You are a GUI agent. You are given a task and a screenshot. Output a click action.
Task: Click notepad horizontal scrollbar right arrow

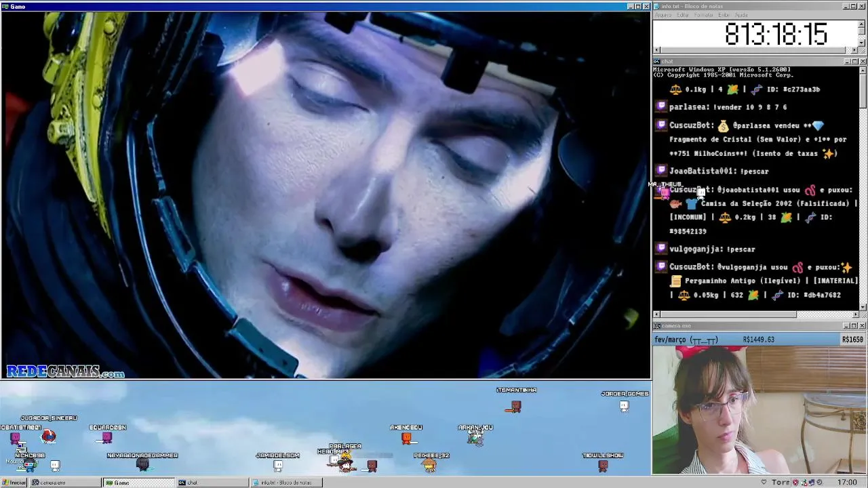(x=854, y=50)
